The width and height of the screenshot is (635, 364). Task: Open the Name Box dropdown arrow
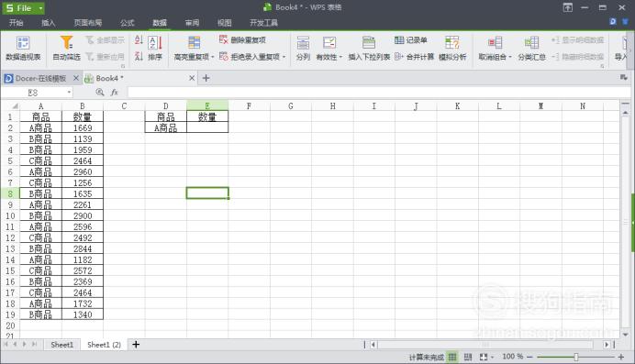[69, 93]
